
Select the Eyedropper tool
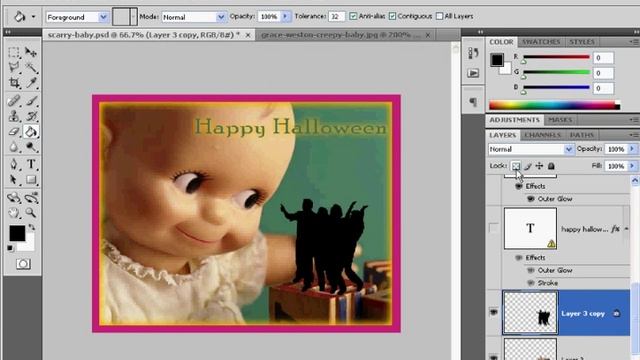[31, 82]
